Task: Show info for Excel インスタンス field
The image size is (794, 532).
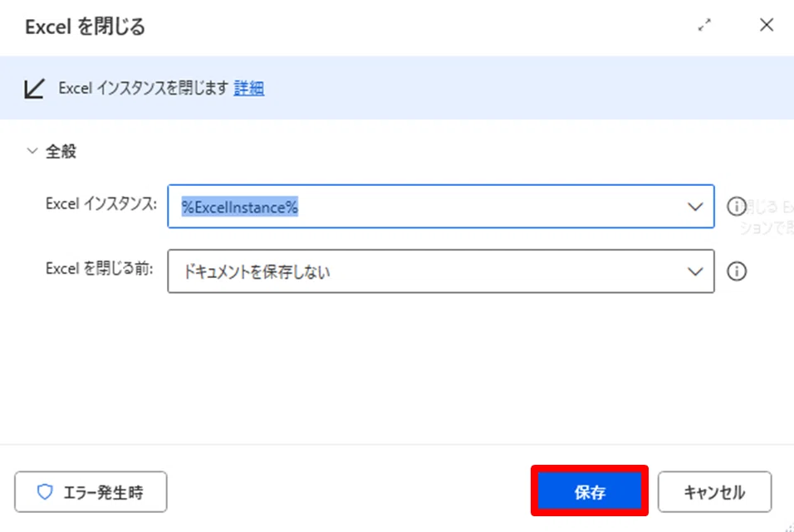Action: point(736,207)
